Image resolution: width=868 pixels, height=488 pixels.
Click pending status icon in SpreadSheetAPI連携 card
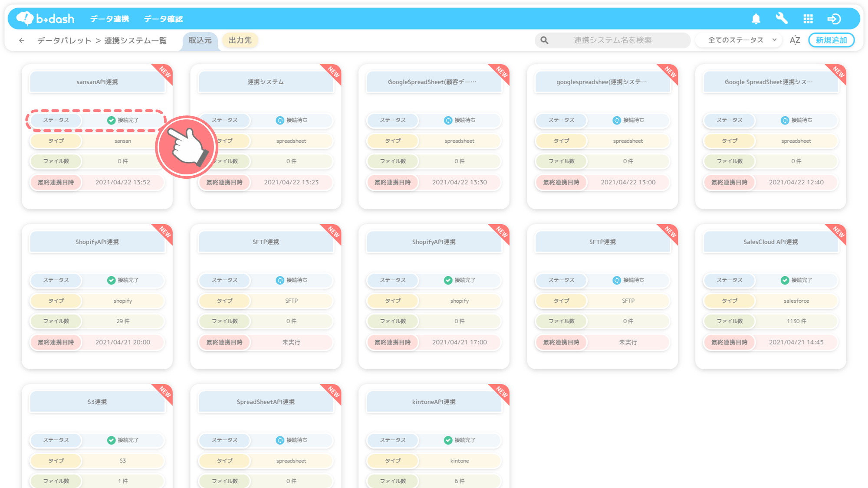pyautogui.click(x=280, y=440)
